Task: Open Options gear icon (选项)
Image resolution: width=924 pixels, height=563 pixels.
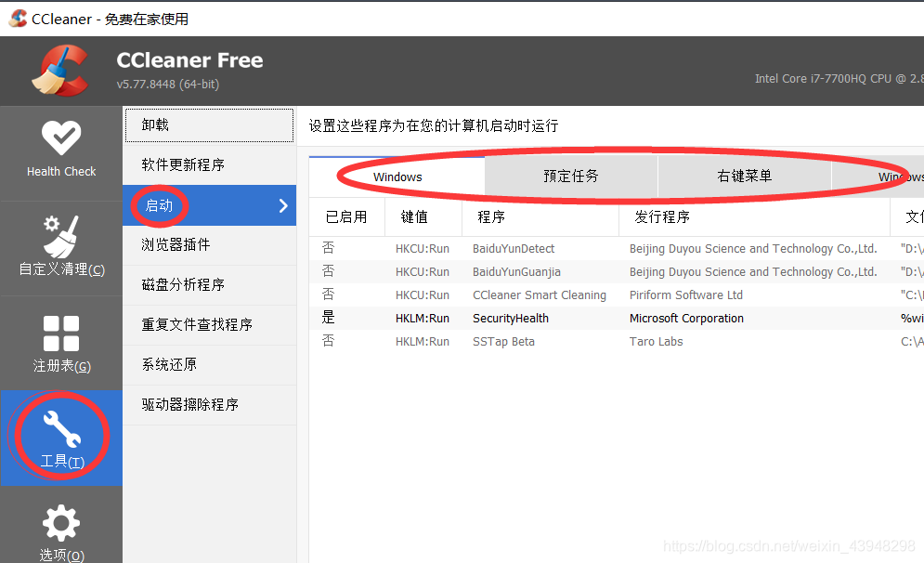Action: 61,523
